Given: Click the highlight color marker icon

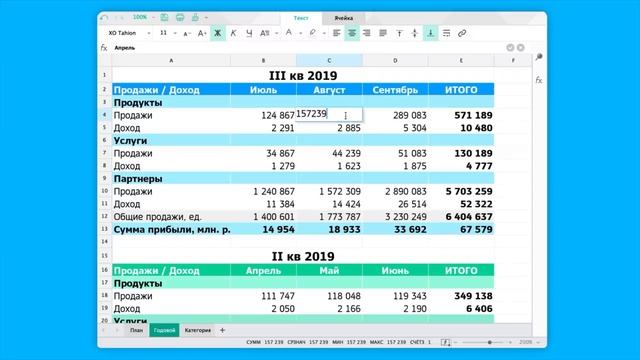Looking at the screenshot, I should coord(313,33).
